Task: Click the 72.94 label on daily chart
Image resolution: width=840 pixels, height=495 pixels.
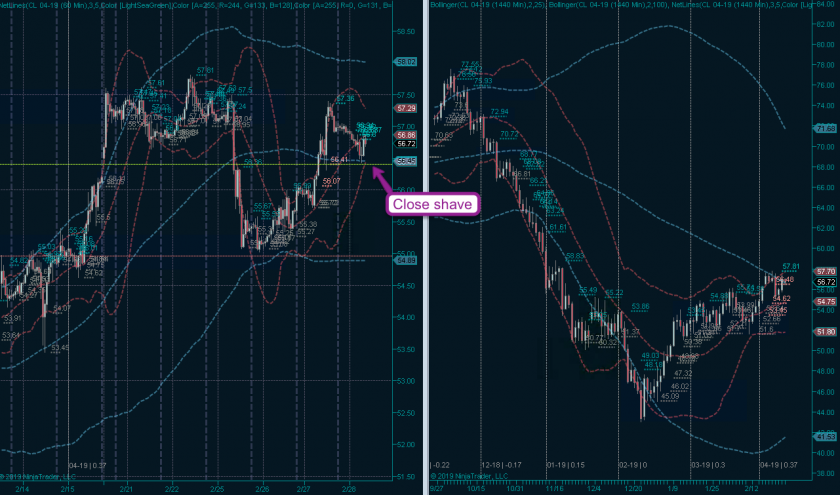Action: 499,112
